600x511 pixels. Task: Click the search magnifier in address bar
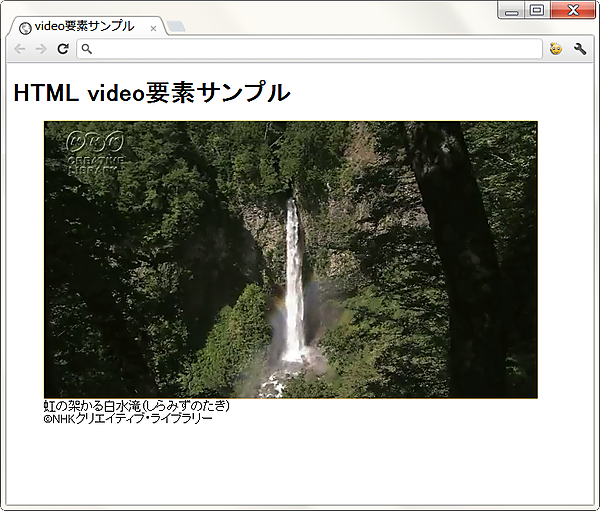87,49
